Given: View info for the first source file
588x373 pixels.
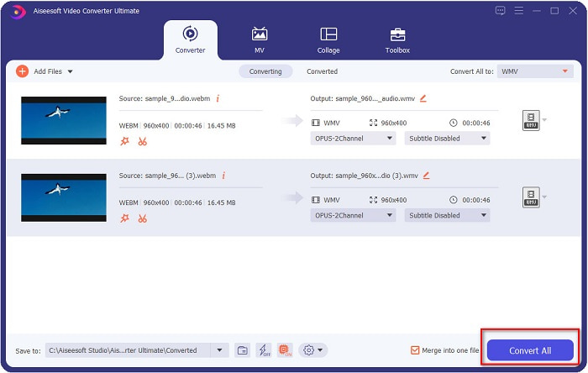Looking at the screenshot, I should 218,98.
